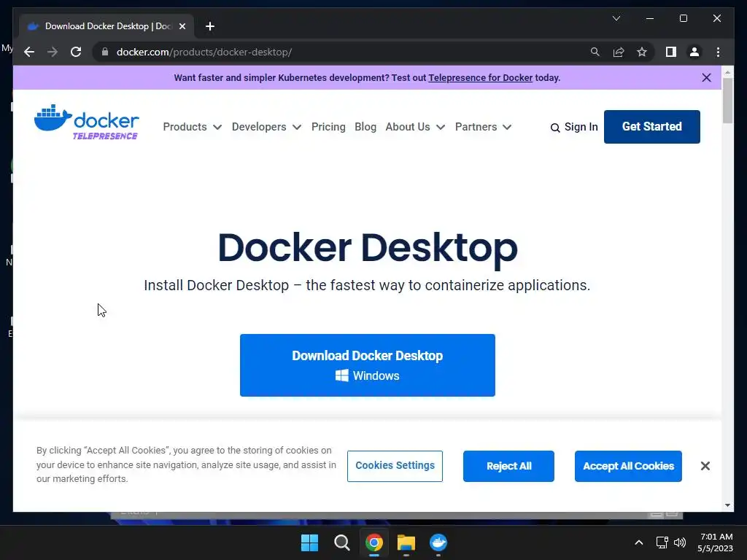Viewport: 747px width, 560px height.
Task: Open the zoom magnifier icon in address bar
Action: [595, 52]
